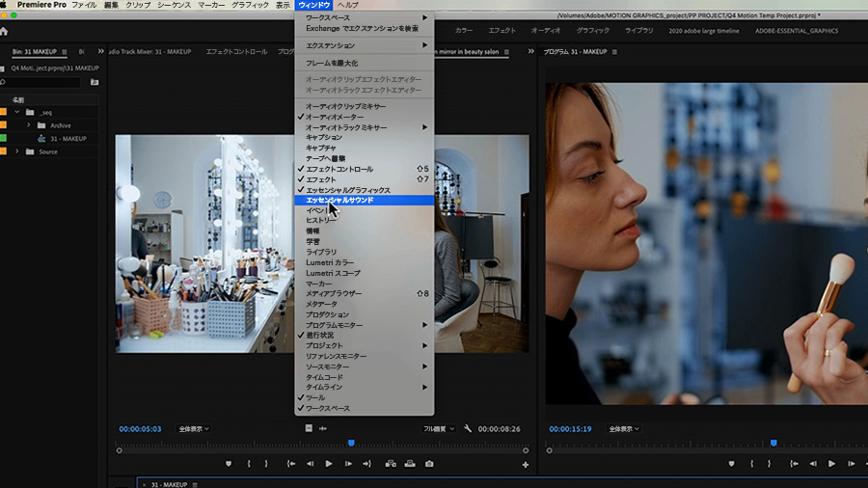Open the シーケンス menu in menu bar
This screenshot has width=868, height=488.
[175, 5]
